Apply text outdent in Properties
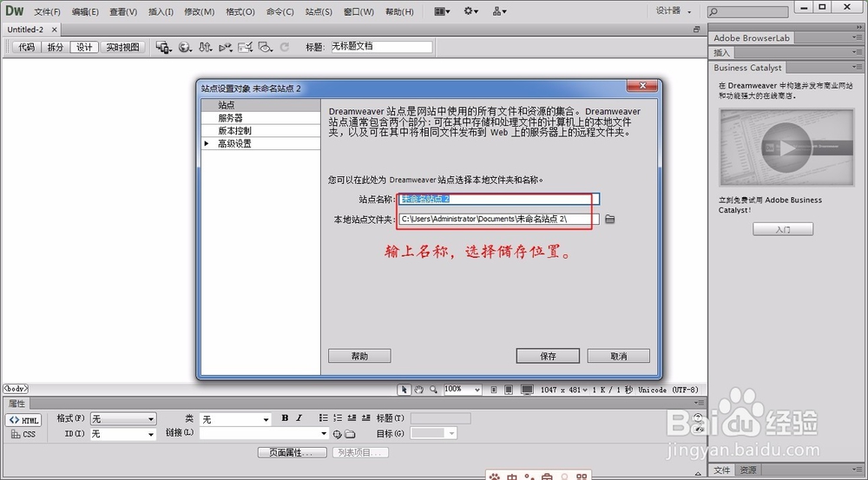This screenshot has width=868, height=480. click(x=352, y=418)
